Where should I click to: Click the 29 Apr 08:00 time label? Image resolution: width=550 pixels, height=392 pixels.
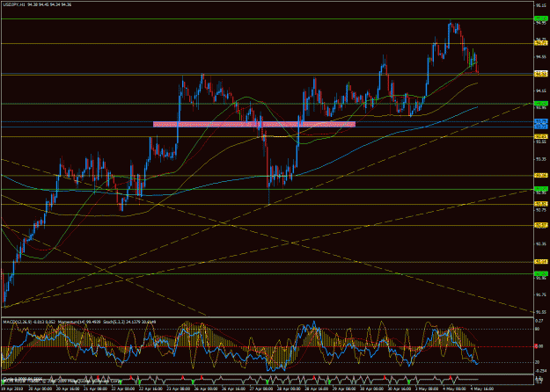tap(343, 388)
